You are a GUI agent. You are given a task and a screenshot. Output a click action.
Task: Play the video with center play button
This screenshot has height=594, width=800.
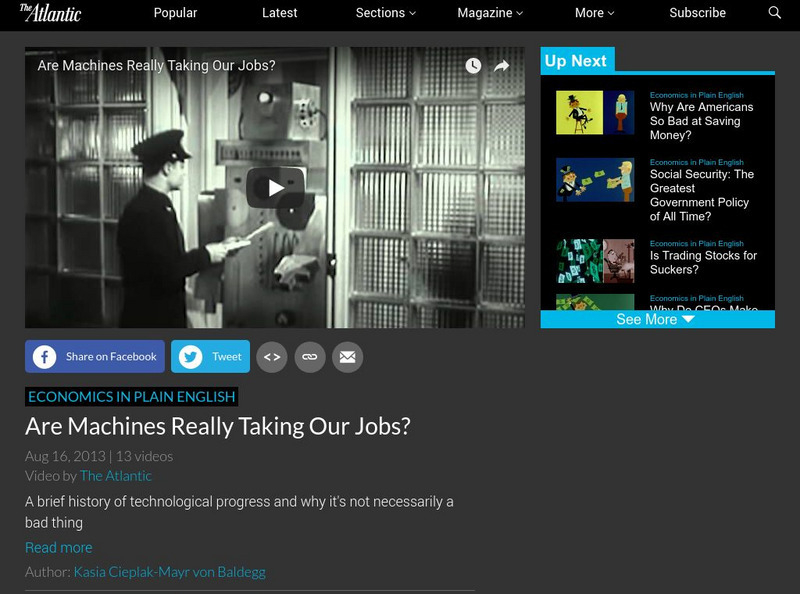click(x=276, y=188)
